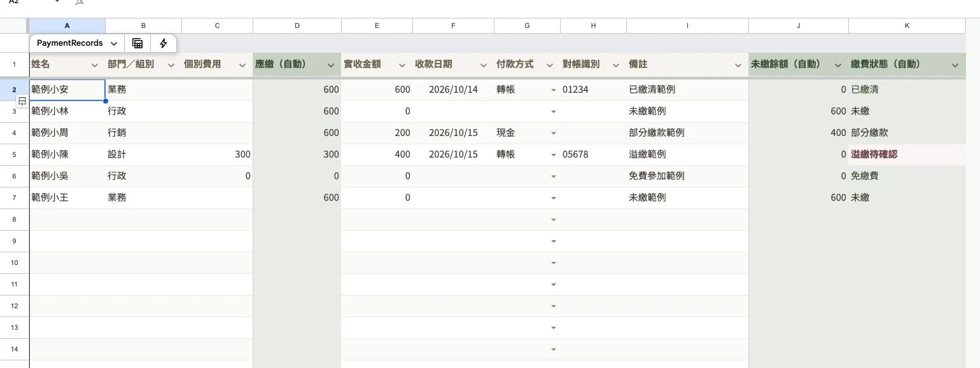
Task: Open payment method dropdown arrow for 轉帳 in row 2
Action: click(553, 90)
